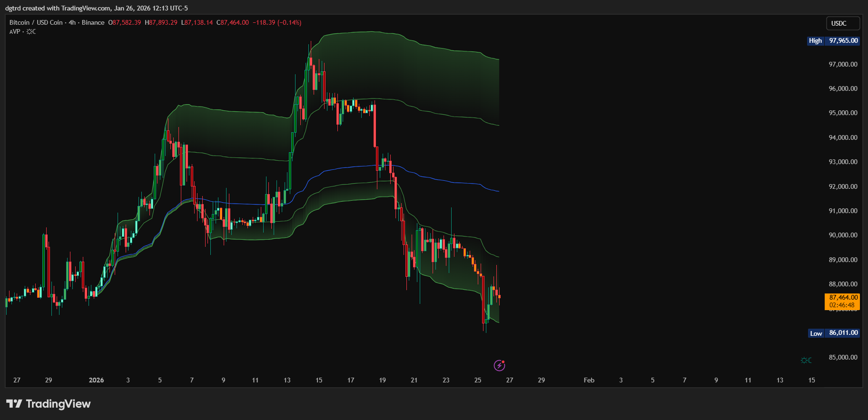Click the high value H87,893.29
The image size is (868, 420).
pyautogui.click(x=161, y=22)
